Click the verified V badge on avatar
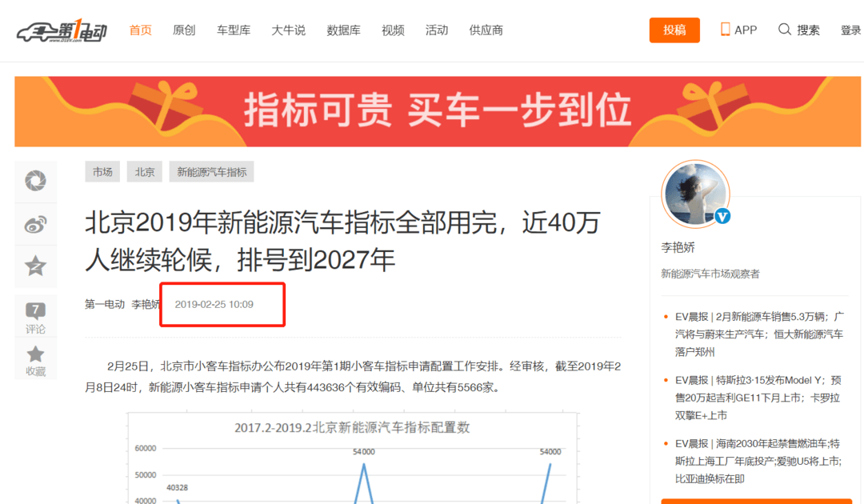The width and height of the screenshot is (864, 504). (x=722, y=217)
